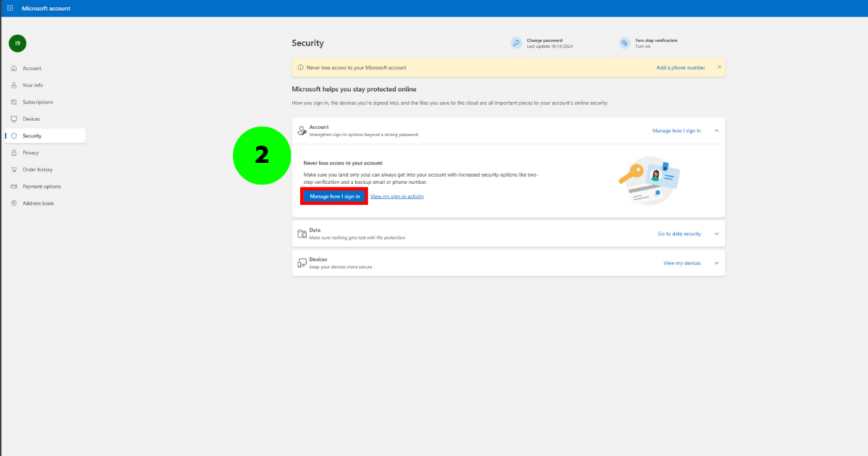Viewport: 868px width, 456px height.
Task: Click the monitor icon beside Devices
Action: tap(14, 119)
